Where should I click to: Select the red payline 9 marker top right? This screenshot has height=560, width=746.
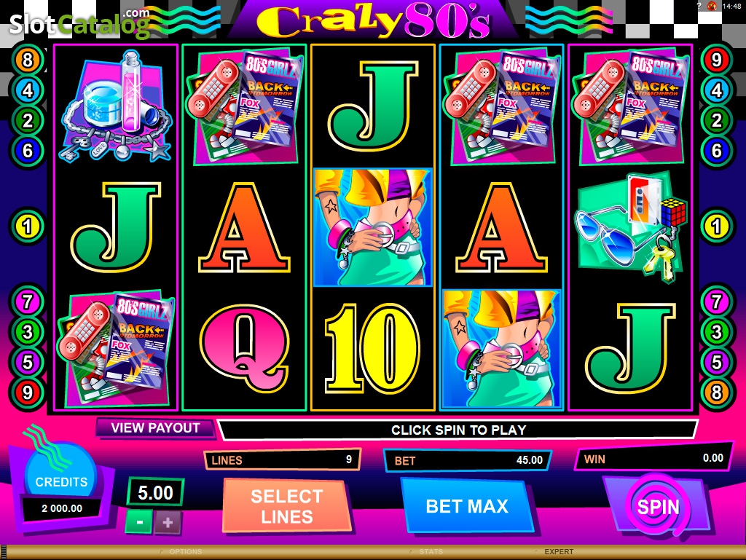point(717,60)
